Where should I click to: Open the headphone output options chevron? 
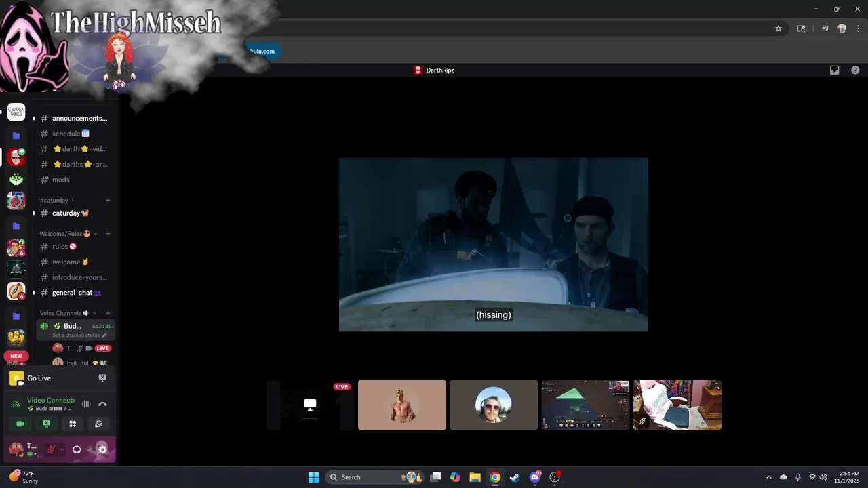click(x=88, y=449)
